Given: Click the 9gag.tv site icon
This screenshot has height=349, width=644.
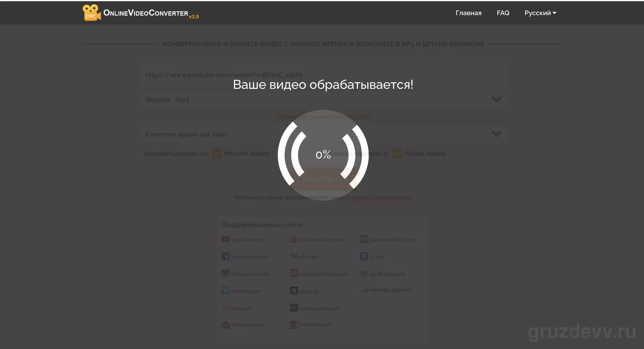Looking at the screenshot, I should (294, 290).
